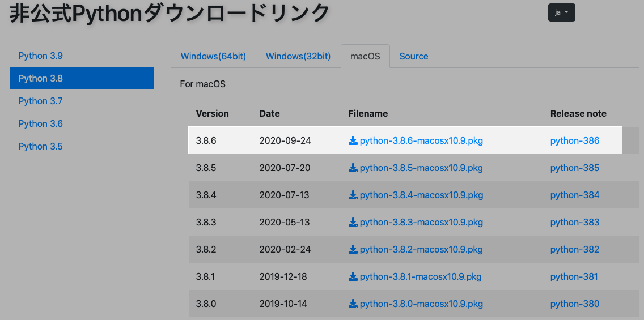Screen dimensions: 644x320
Task: Download python-3.8.2-macosx10.9.pkg file link
Action: click(x=421, y=249)
